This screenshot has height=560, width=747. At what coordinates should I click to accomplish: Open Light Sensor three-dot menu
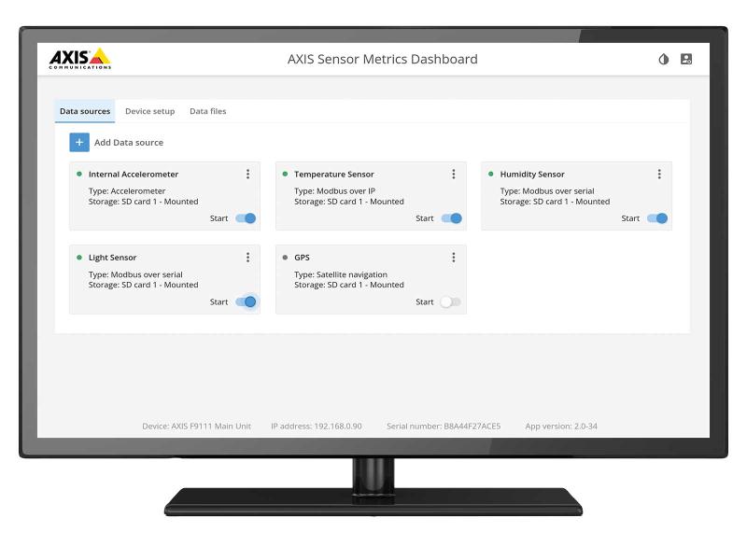247,257
